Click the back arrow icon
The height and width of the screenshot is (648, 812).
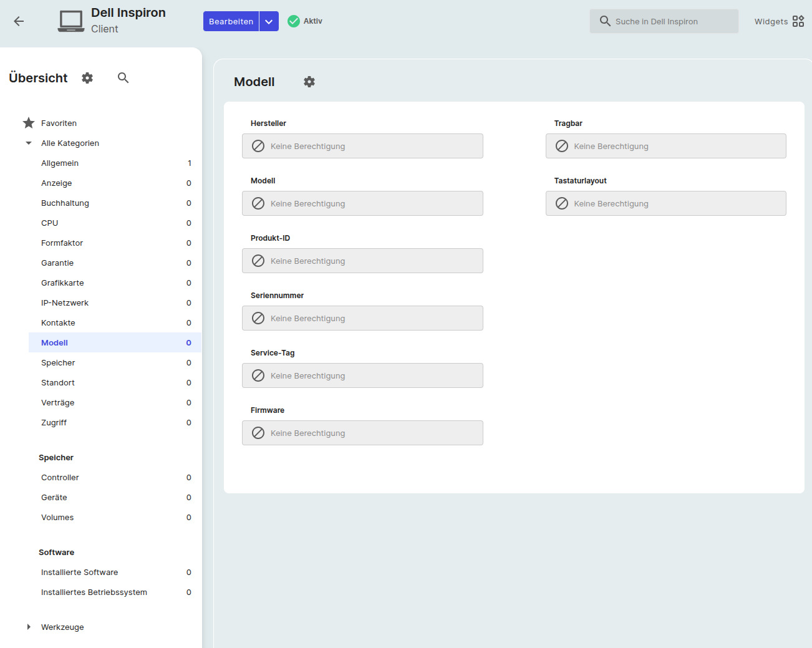point(19,21)
